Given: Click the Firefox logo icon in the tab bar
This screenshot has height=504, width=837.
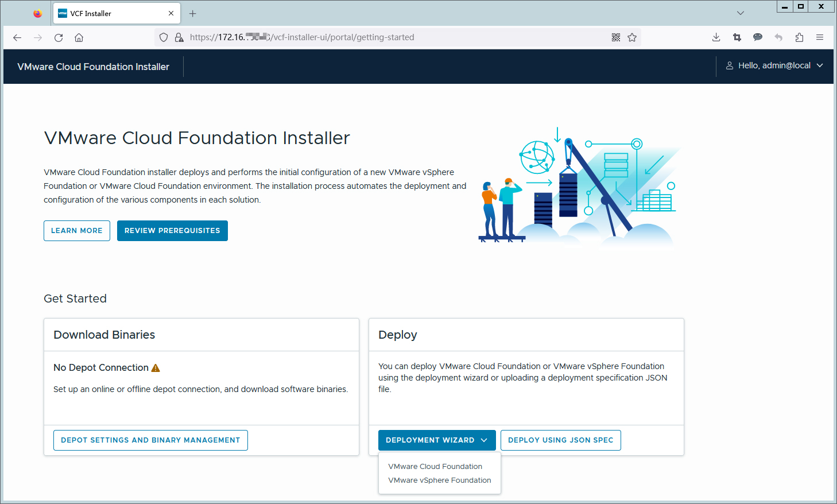Looking at the screenshot, I should click(x=38, y=13).
